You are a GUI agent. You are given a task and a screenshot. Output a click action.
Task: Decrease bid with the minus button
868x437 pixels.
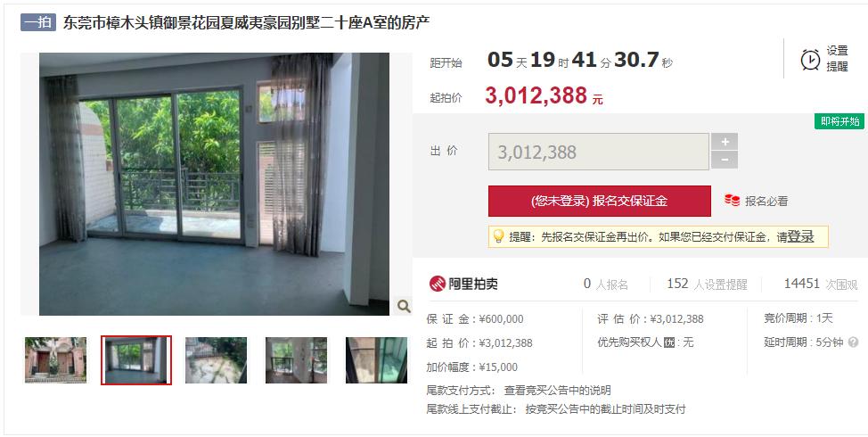pyautogui.click(x=724, y=160)
